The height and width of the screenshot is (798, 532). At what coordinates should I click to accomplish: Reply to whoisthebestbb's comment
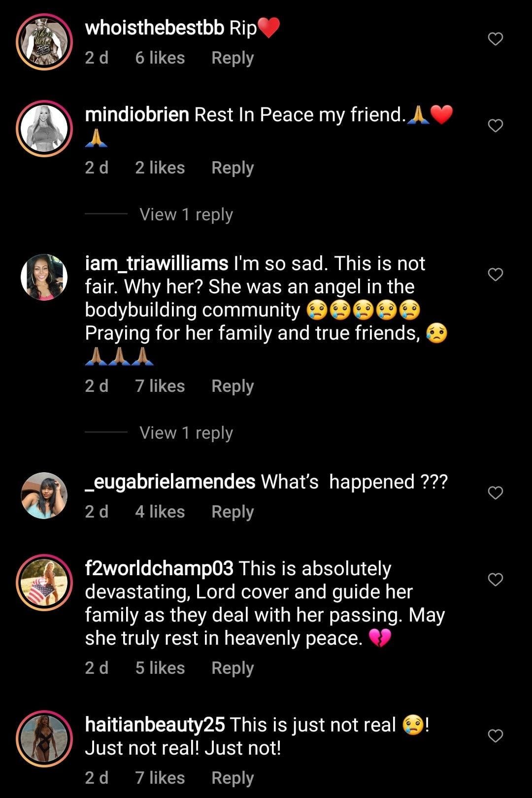click(x=232, y=58)
